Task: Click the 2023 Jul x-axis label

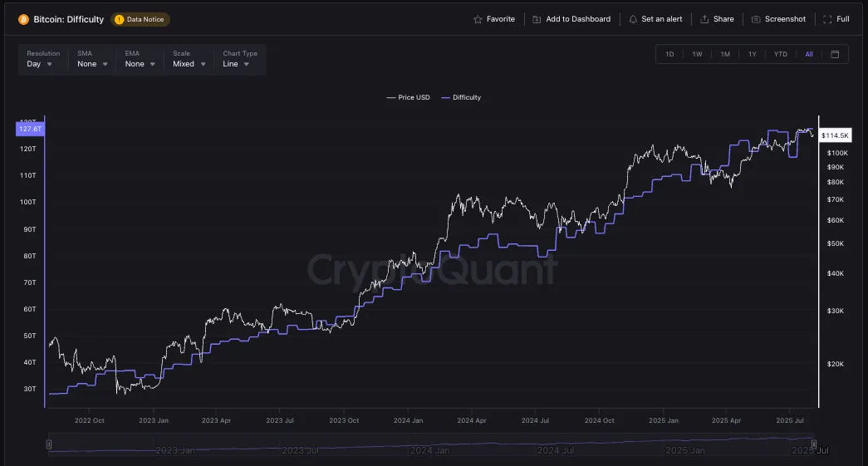Action: [280, 420]
